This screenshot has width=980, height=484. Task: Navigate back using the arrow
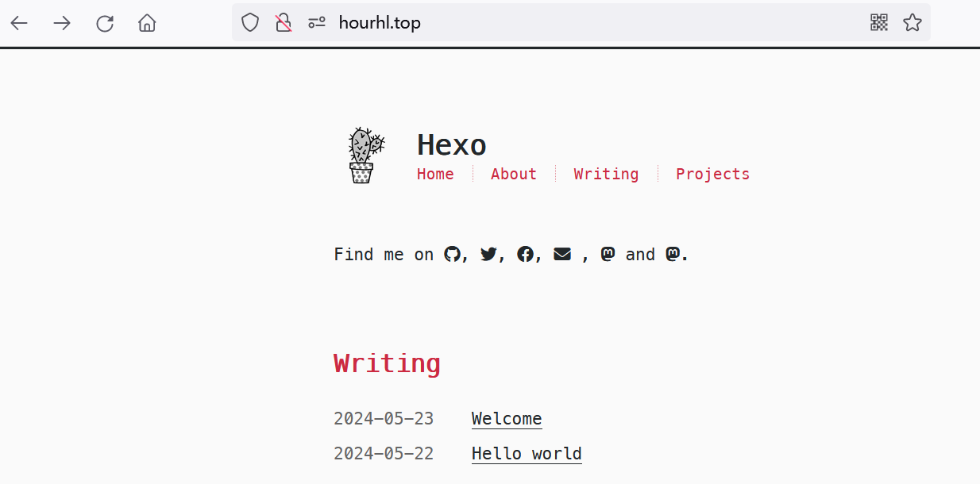[19, 22]
